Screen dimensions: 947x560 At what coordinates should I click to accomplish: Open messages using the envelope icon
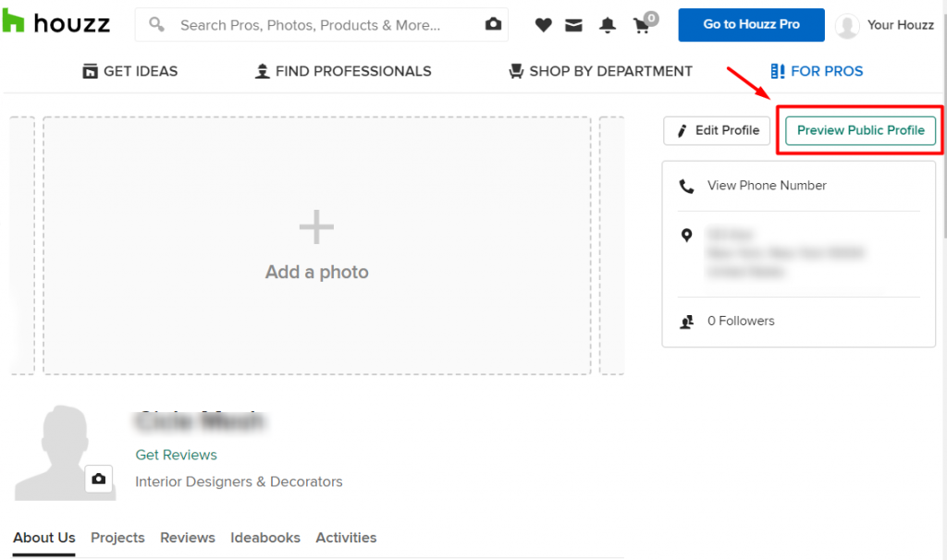point(573,25)
